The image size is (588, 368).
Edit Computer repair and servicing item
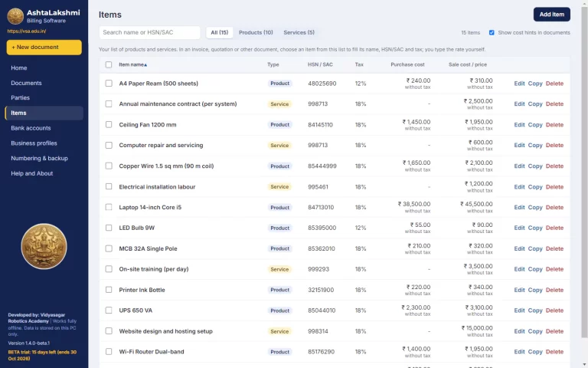519,146
